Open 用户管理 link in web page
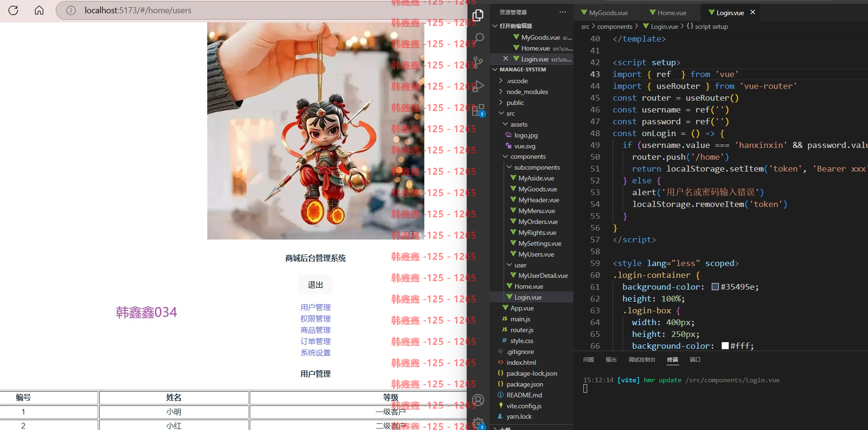Viewport: 868px width, 430px height. click(315, 307)
